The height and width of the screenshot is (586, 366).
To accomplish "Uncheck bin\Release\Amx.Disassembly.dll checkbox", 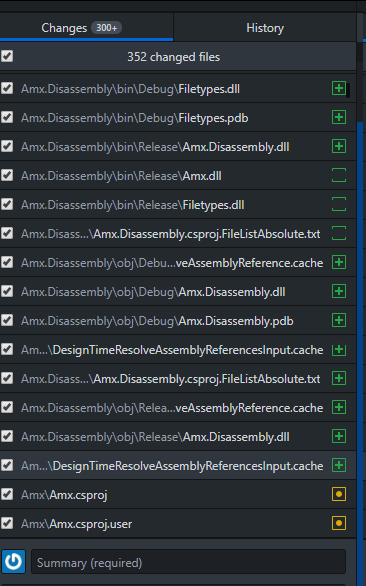I will [7, 146].
